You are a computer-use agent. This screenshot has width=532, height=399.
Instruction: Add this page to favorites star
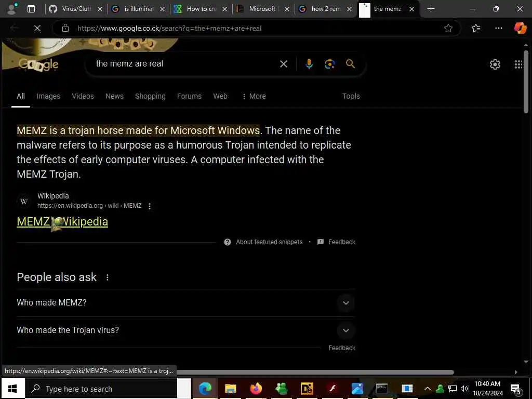[x=448, y=28]
